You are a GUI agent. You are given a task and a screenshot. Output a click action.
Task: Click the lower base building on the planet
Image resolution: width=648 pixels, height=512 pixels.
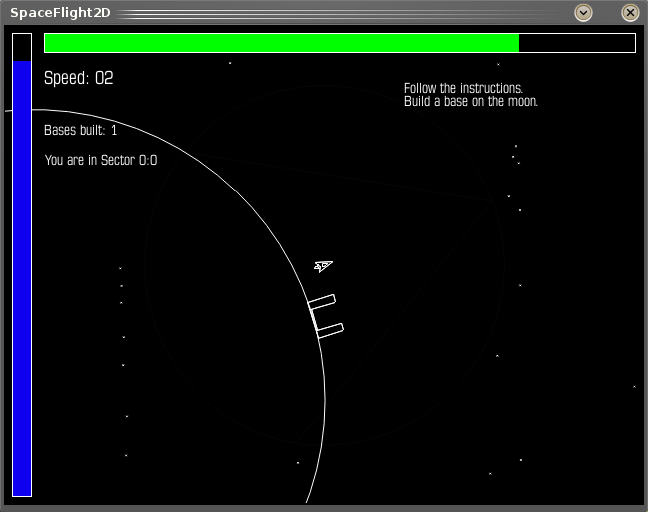tap(330, 331)
